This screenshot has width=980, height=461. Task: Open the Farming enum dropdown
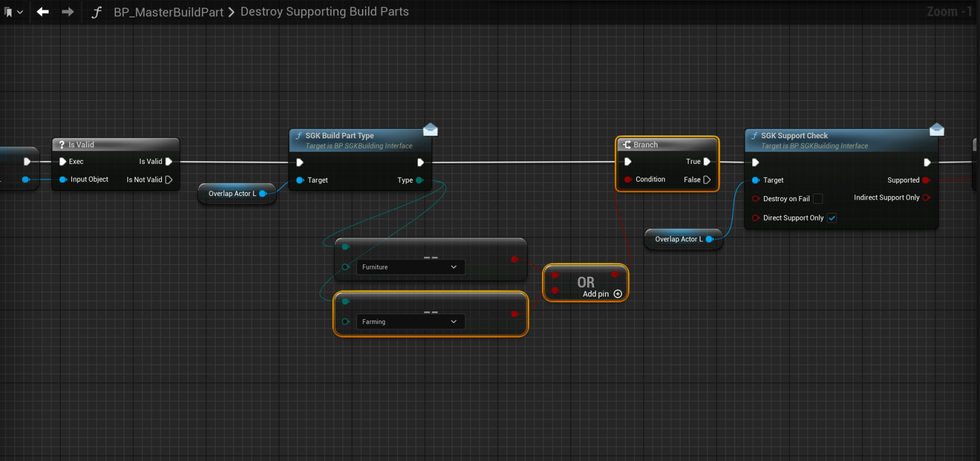tap(410, 322)
